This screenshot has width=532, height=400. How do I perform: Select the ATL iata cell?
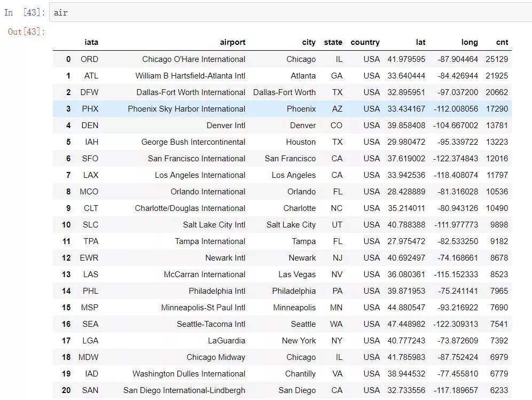tap(91, 76)
